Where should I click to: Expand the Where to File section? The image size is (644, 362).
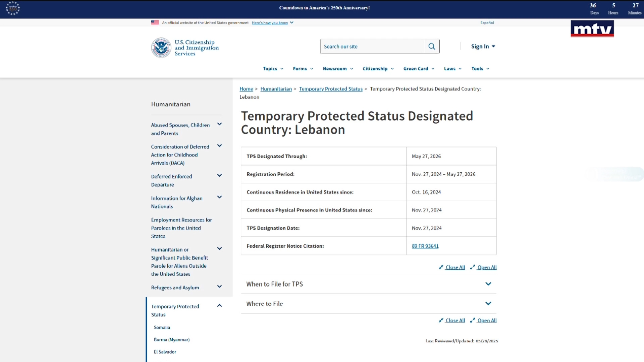pyautogui.click(x=369, y=304)
